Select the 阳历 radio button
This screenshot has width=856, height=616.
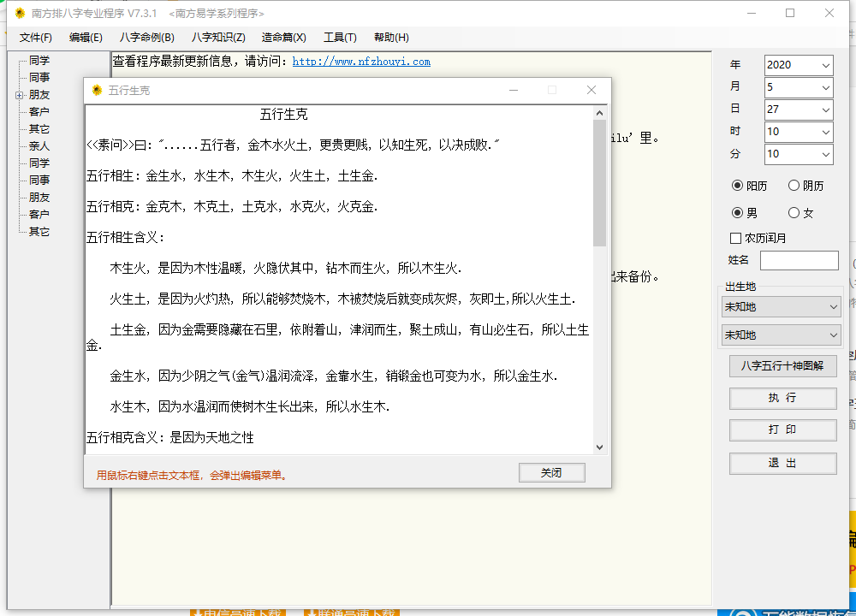pyautogui.click(x=737, y=186)
